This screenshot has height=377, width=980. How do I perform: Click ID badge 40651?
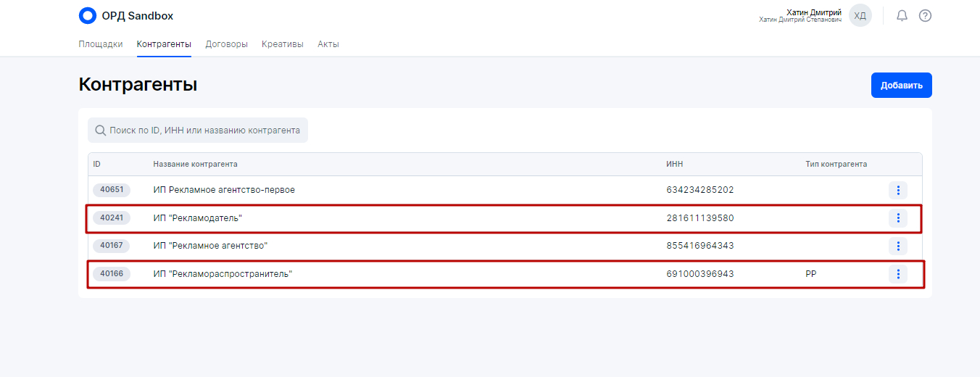click(x=112, y=190)
